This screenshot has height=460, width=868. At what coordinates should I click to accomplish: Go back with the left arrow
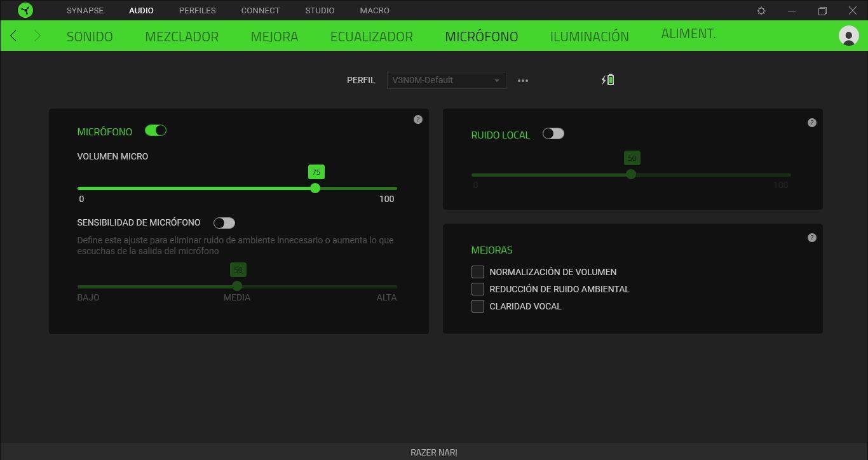click(13, 36)
